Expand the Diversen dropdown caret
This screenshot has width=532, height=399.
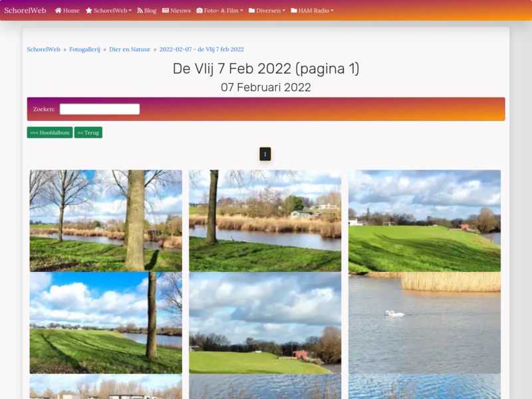[x=284, y=11]
